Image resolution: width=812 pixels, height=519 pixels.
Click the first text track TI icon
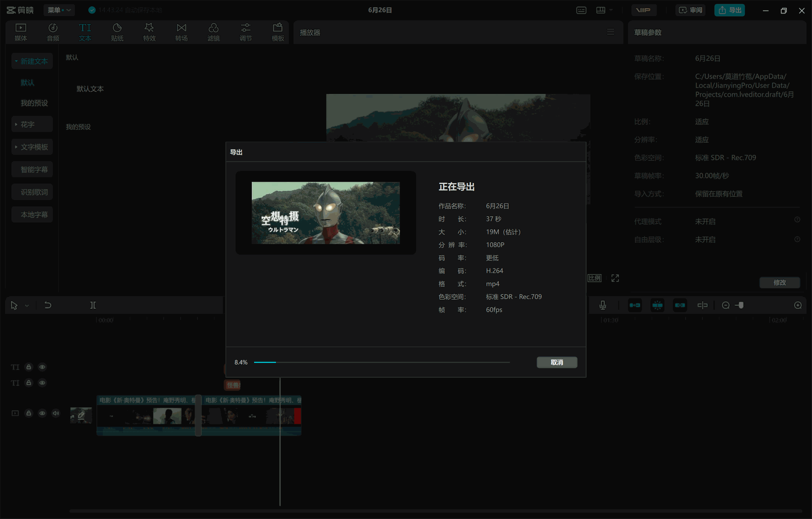point(15,367)
